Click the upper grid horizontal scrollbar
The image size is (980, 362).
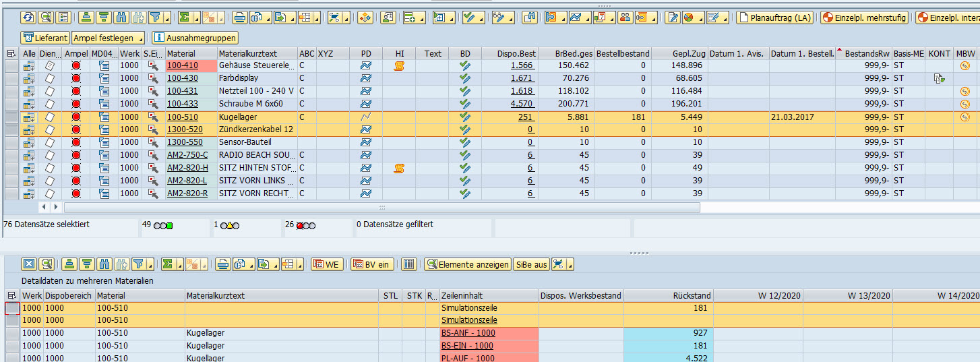pyautogui.click(x=381, y=208)
